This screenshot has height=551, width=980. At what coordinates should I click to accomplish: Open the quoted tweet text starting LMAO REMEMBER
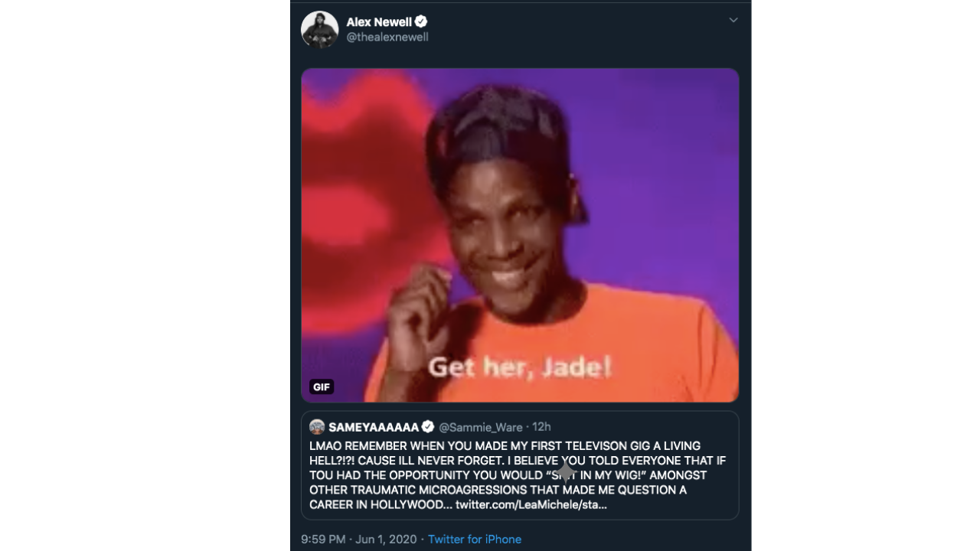point(518,475)
